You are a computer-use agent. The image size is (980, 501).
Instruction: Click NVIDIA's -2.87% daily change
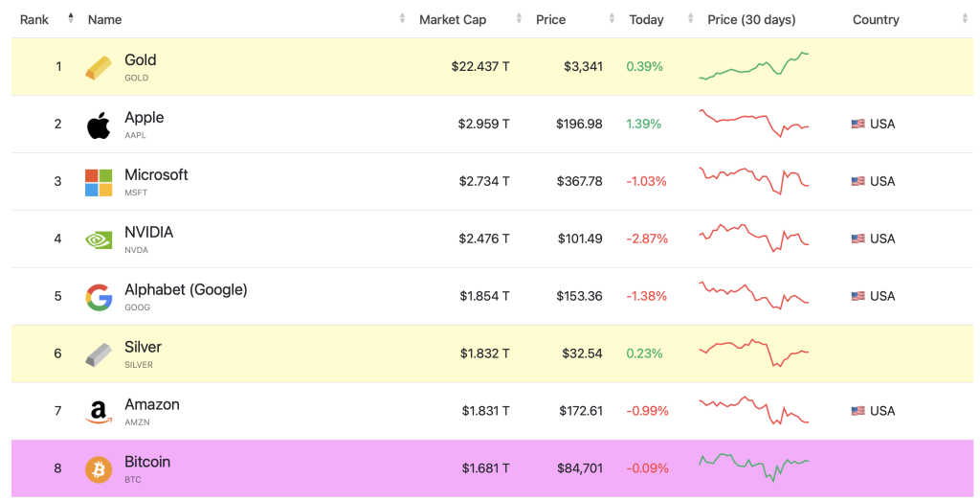coord(647,239)
